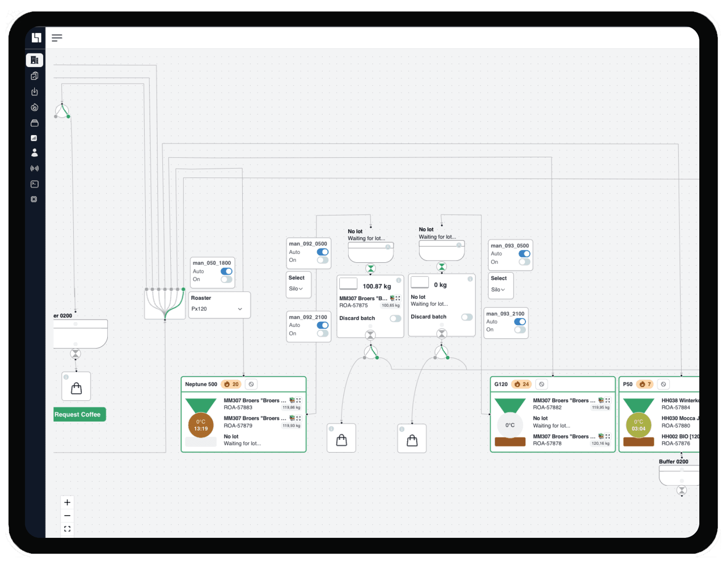Turn On switch for man_092_2100
Viewport: 728px width, 563px height.
click(x=323, y=333)
